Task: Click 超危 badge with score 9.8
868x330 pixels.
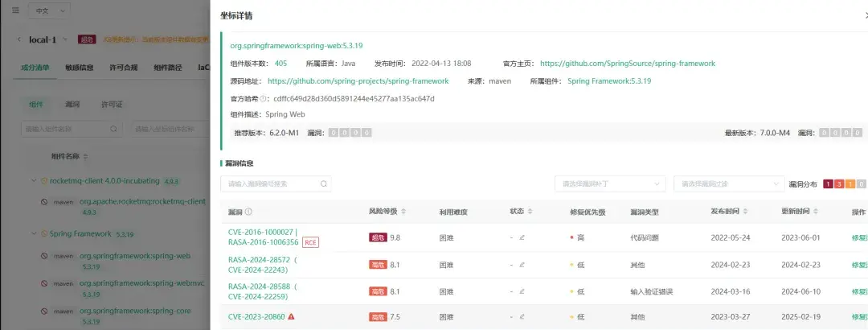Action: click(x=378, y=237)
